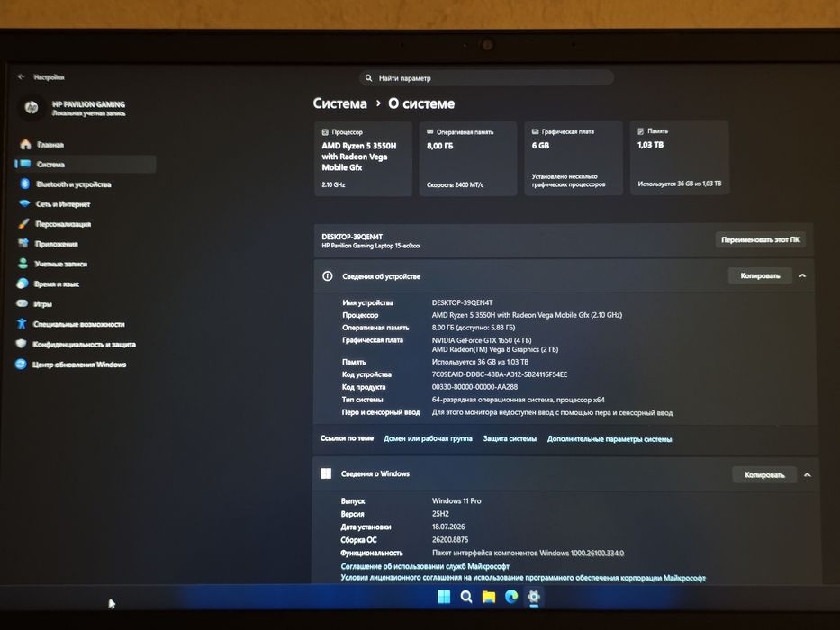840x630 pixels.
Task: Click the Графическая плата 6 GB card
Action: point(574,158)
